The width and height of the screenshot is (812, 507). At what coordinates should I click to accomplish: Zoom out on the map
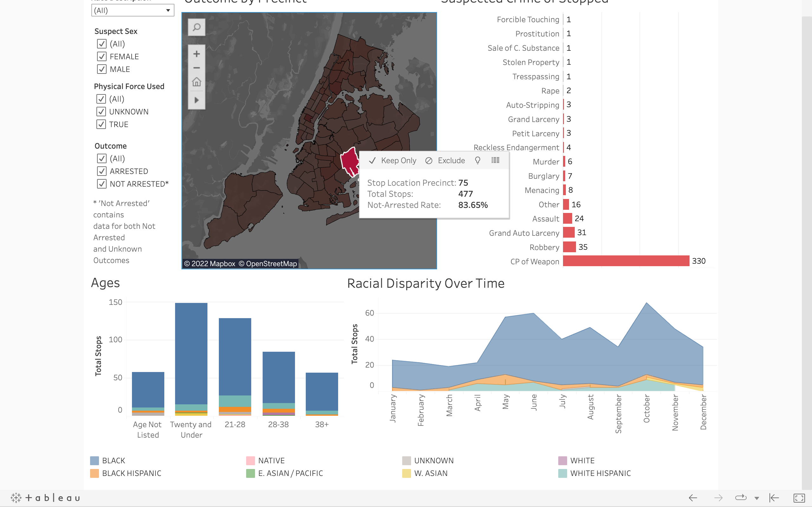[x=197, y=68]
